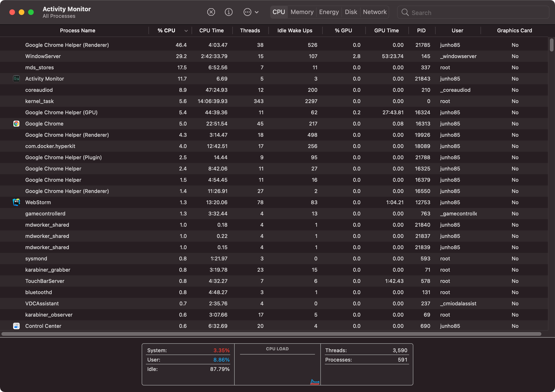Sort by Threads column header
Image resolution: width=555 pixels, height=392 pixels.
tap(250, 30)
